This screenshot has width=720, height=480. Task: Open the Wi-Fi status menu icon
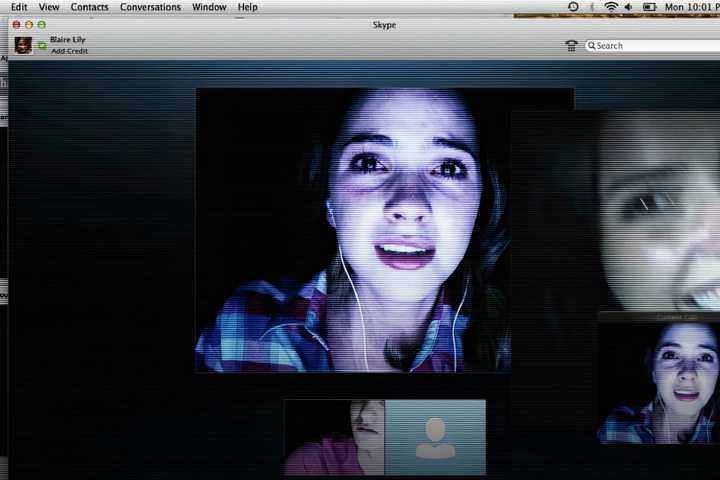tap(611, 7)
